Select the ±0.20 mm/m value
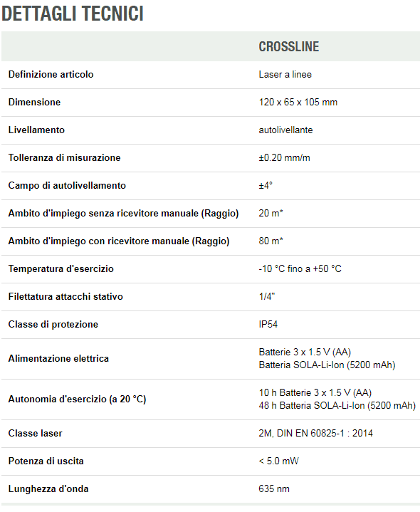The width and height of the screenshot is (420, 512). click(284, 157)
